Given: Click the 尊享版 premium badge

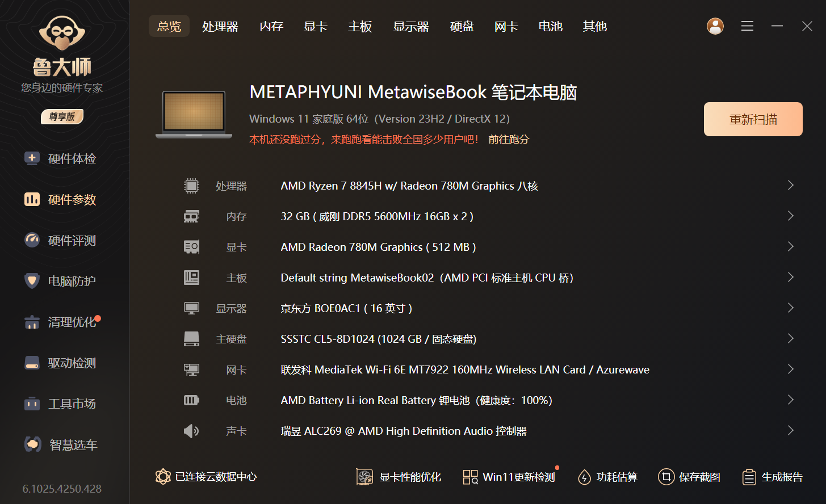Looking at the screenshot, I should pos(62,116).
